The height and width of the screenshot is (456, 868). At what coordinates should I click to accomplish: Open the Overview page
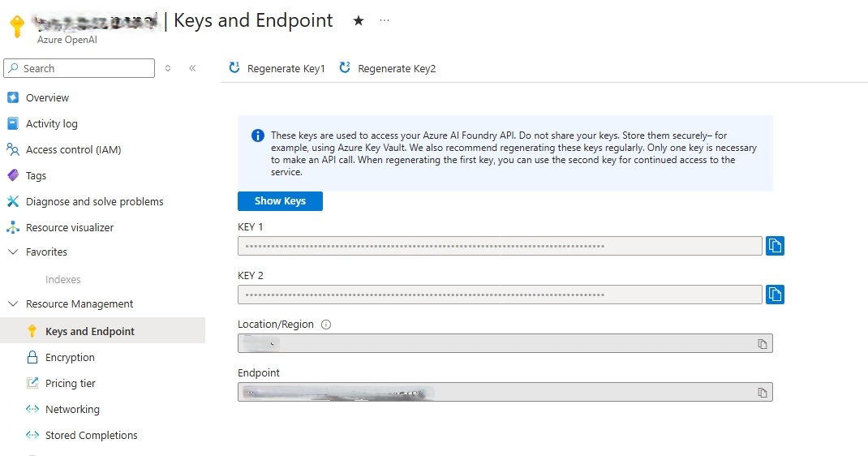pos(47,98)
